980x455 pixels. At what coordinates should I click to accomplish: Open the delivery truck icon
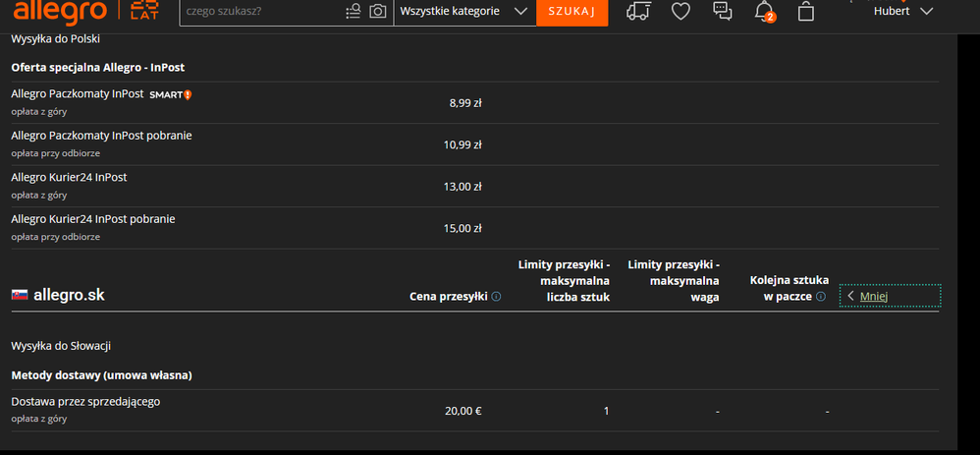coord(638,12)
